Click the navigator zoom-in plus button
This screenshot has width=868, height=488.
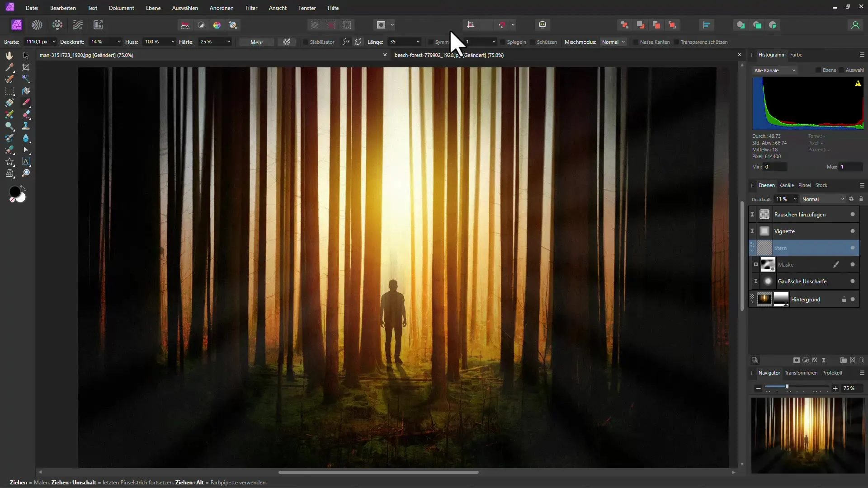pyautogui.click(x=835, y=388)
